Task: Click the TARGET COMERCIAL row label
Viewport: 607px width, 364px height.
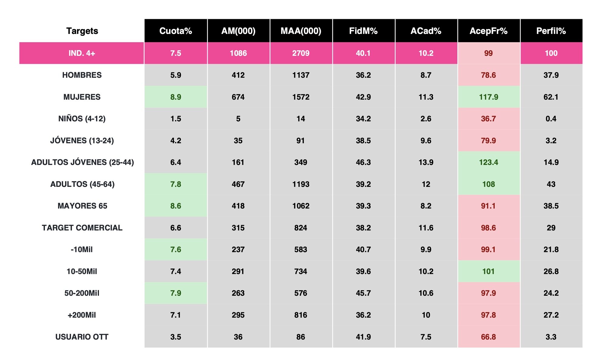Action: pyautogui.click(x=82, y=228)
